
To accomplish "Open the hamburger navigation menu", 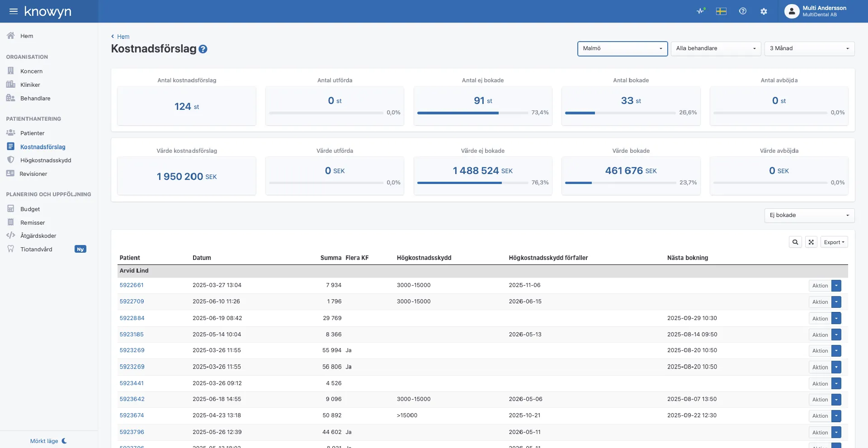I will (x=14, y=11).
